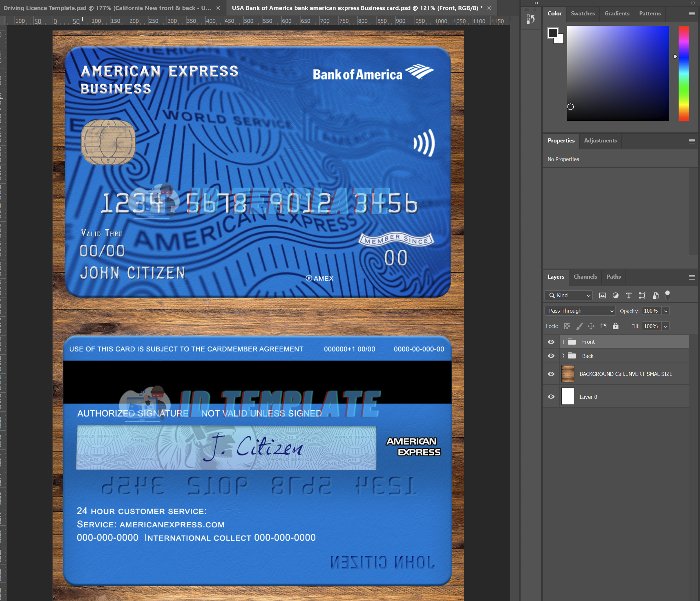Switch to the Channels tab
The height and width of the screenshot is (601, 700).
coord(585,276)
